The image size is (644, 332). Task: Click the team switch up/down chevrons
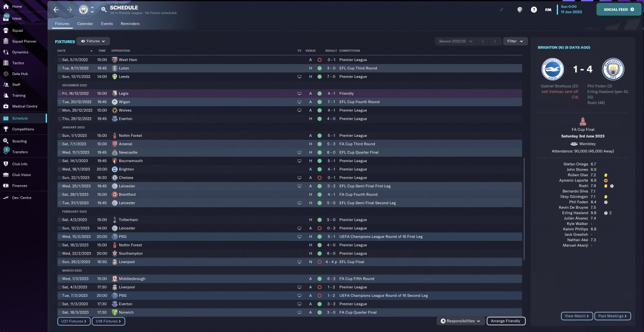[93, 10]
